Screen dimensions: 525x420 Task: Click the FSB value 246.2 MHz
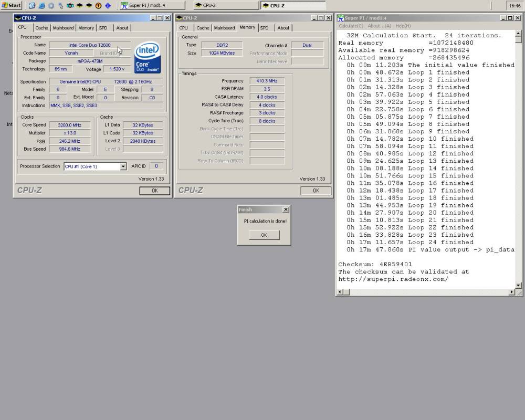[x=70, y=141]
